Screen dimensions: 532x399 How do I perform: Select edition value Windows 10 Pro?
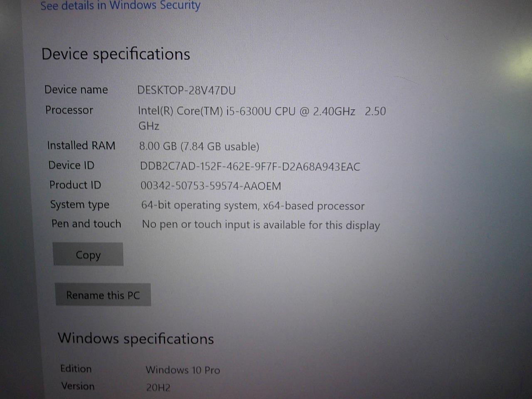click(x=183, y=370)
